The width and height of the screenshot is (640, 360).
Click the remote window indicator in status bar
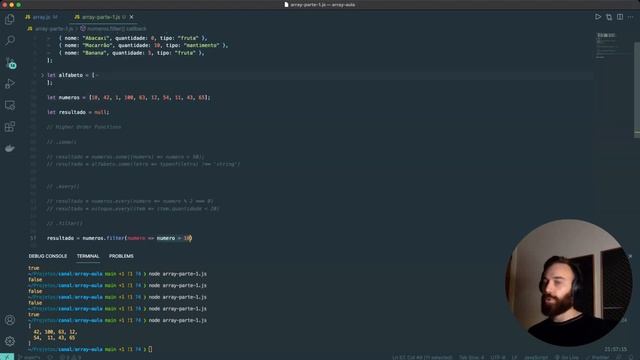[7, 357]
